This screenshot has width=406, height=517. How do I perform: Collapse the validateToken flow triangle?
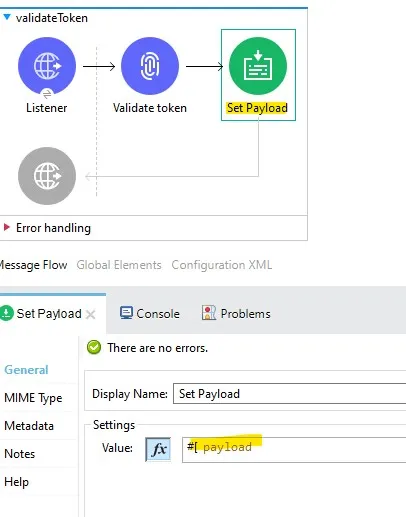(7, 17)
